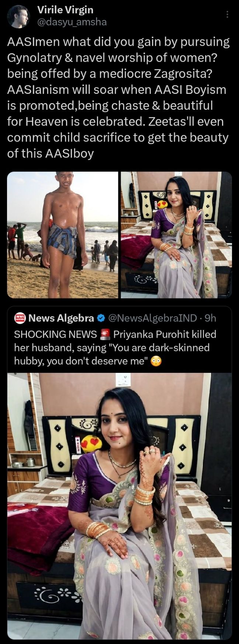This screenshot has width=239, height=644.
Task: Tap the 9h timestamp on quoted tweet
Action: pyautogui.click(x=210, y=318)
